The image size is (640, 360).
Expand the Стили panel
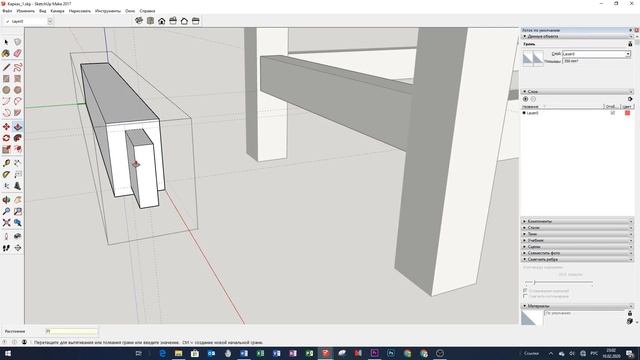pyautogui.click(x=577, y=228)
